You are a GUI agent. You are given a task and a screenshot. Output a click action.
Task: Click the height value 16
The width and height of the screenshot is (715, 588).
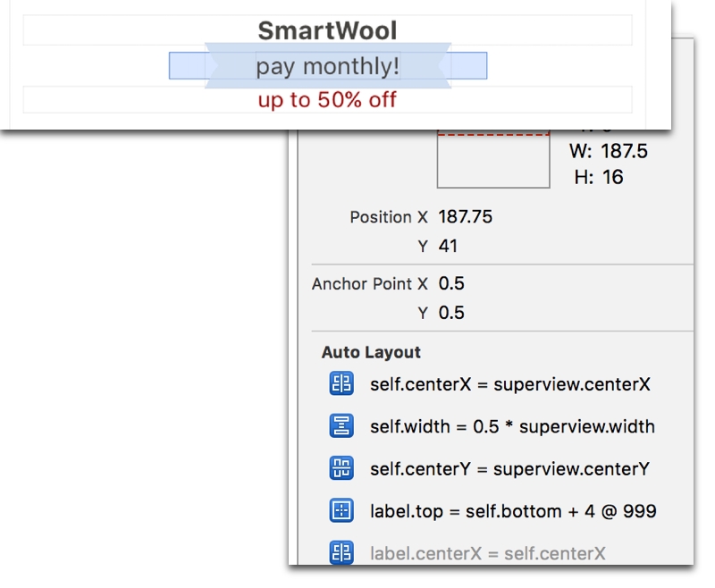point(612,177)
